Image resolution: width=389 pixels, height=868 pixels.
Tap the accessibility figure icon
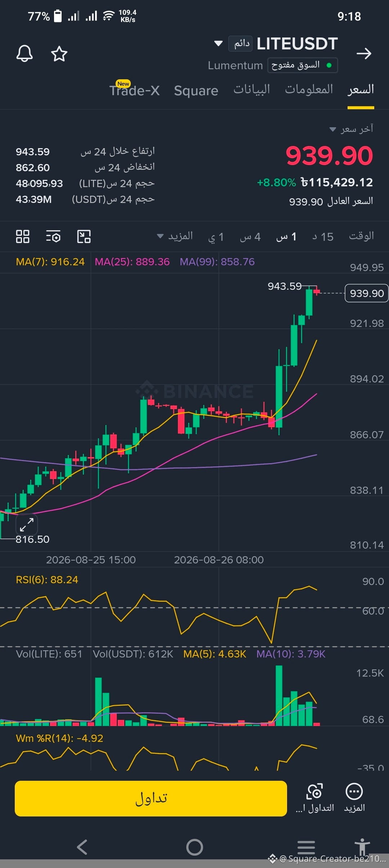(x=362, y=846)
